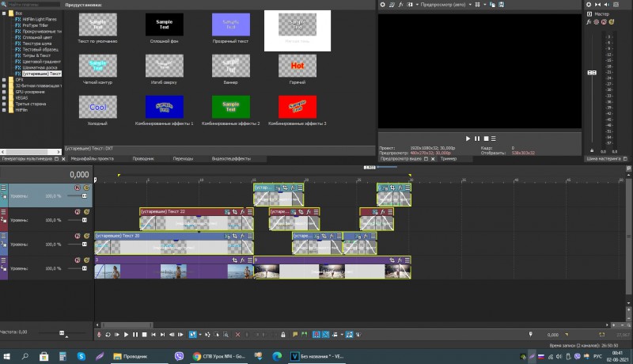The width and height of the screenshot is (633, 364).
Task: Open Event FX on Текст 22 clip
Action: pyautogui.click(x=242, y=212)
